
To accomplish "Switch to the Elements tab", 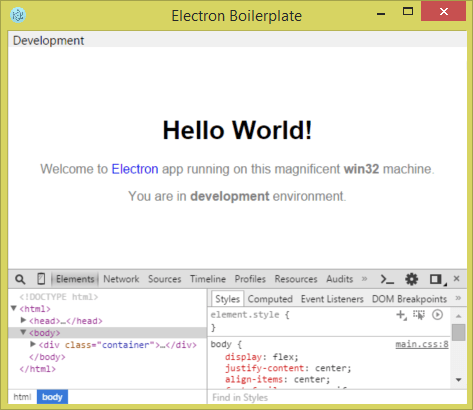I will point(75,279).
